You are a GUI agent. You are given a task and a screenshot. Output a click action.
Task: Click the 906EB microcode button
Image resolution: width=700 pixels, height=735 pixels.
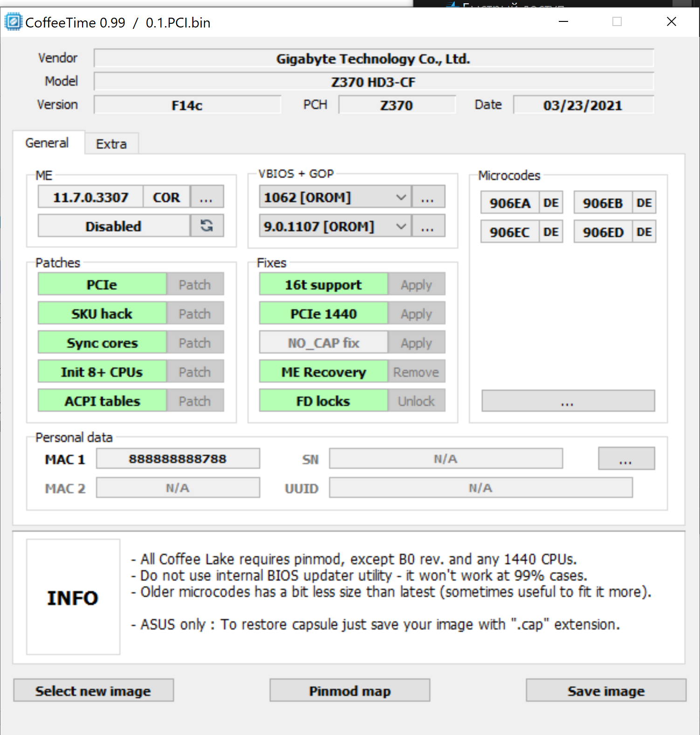point(603,203)
